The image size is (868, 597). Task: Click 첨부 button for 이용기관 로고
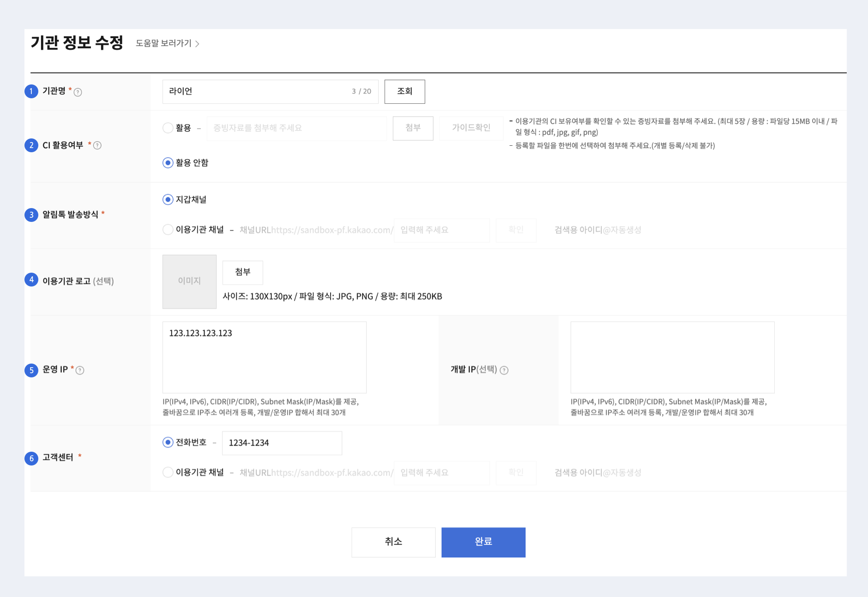coord(243,272)
